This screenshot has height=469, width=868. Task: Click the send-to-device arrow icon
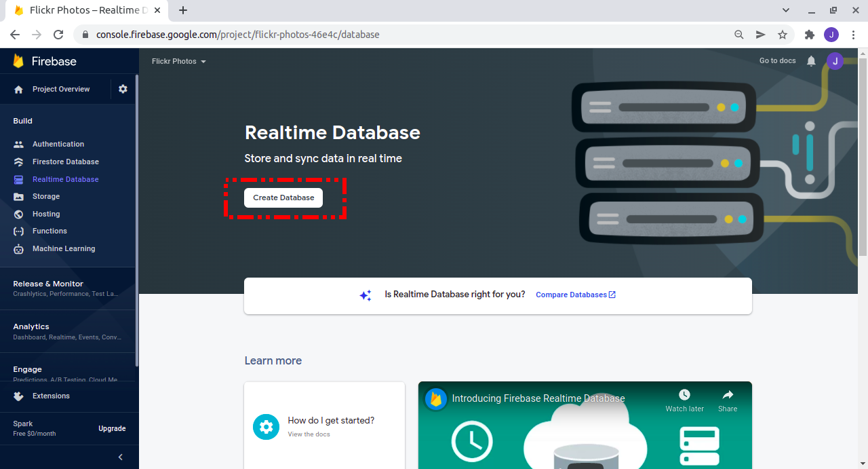[761, 35]
